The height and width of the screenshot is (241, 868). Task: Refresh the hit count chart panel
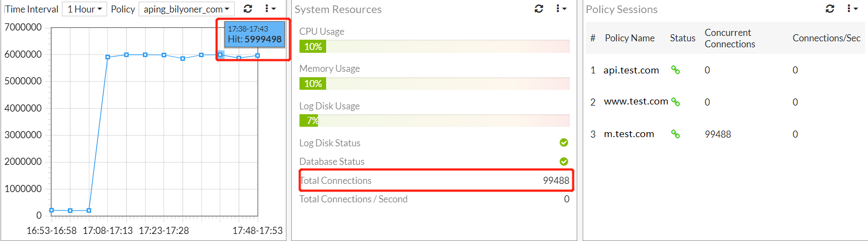248,9
